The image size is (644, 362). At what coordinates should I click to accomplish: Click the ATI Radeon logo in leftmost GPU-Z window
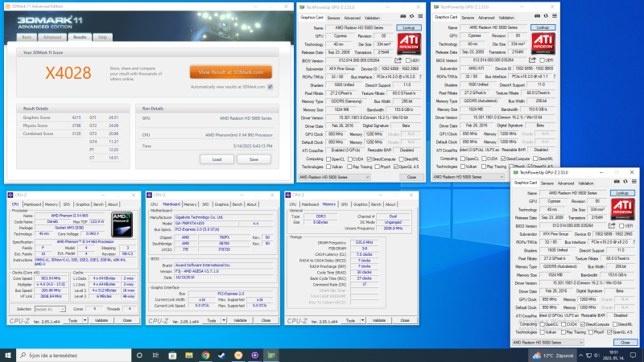409,44
